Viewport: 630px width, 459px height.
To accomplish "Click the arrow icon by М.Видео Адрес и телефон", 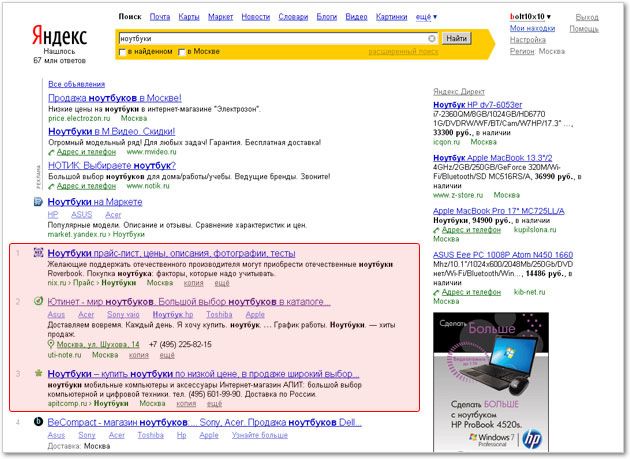I will (51, 152).
